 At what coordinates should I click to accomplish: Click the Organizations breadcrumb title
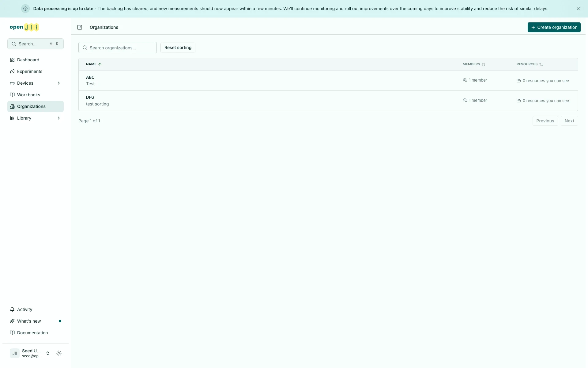pos(104,27)
